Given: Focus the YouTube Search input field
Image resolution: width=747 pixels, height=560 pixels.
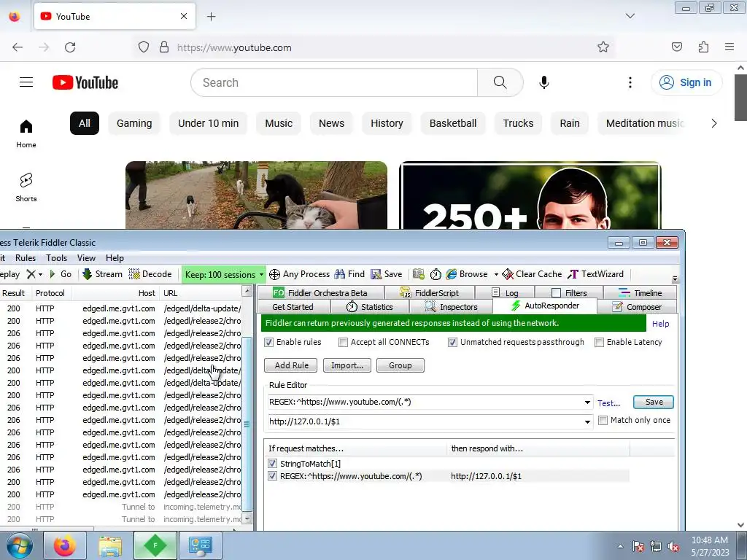Looking at the screenshot, I should (x=334, y=82).
